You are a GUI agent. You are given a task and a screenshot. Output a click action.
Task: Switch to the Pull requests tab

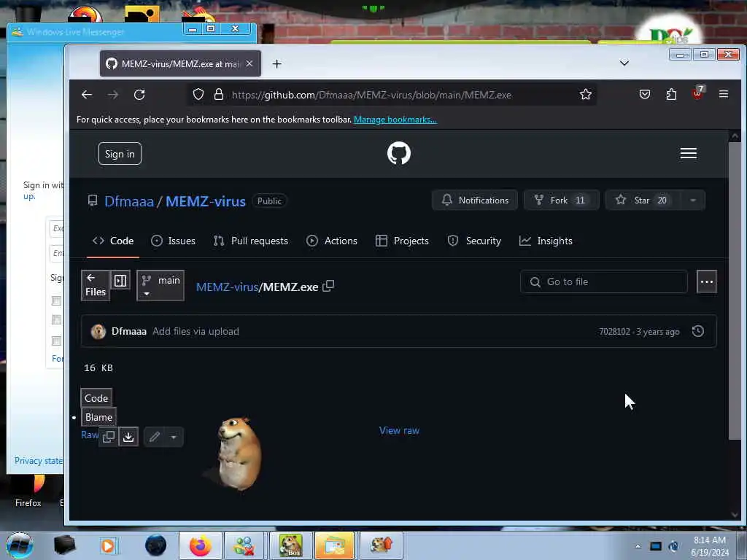click(x=251, y=241)
